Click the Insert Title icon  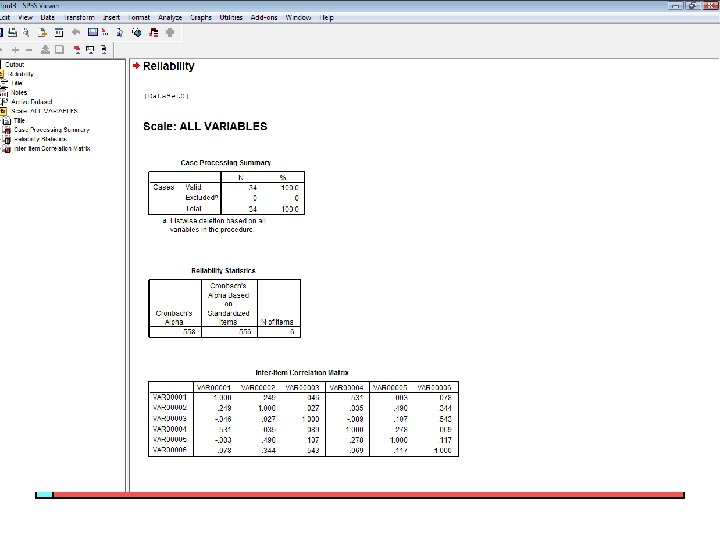[x=90, y=50]
